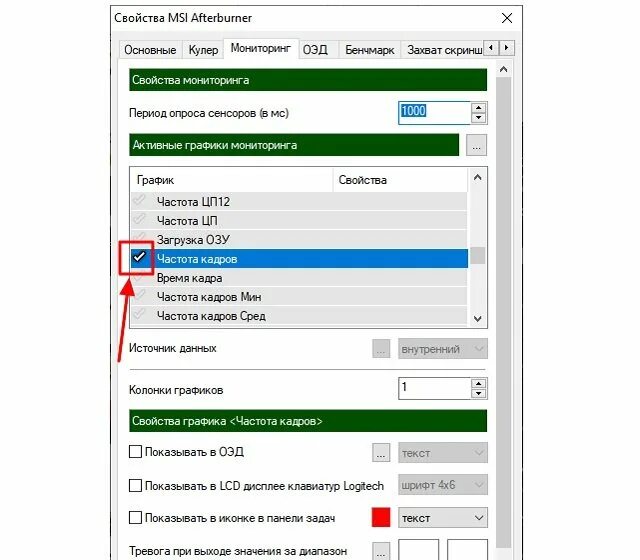Open the data source options button

click(381, 349)
